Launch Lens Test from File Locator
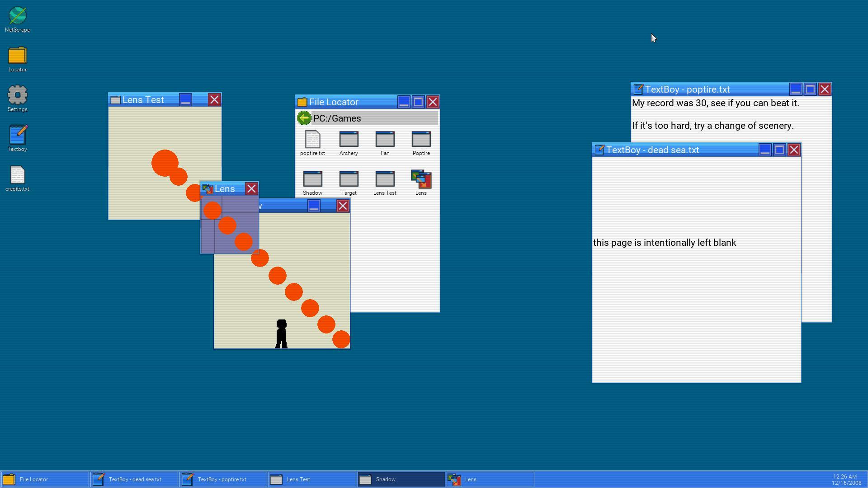868x488 pixels. [385, 183]
